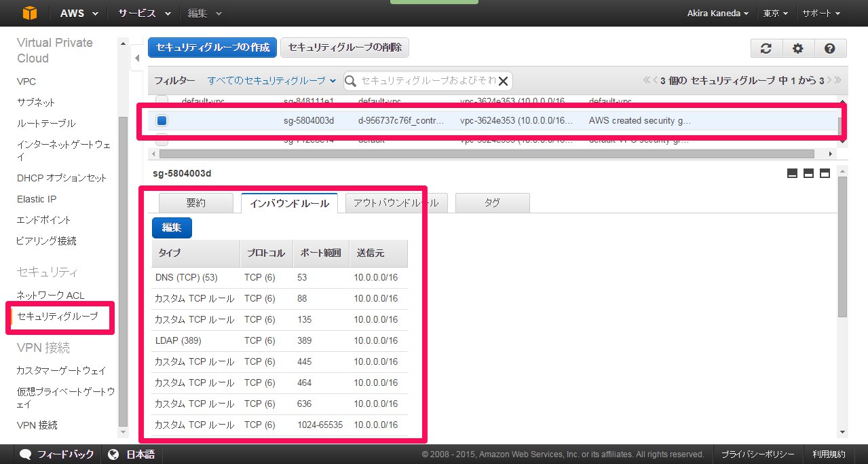The image size is (868, 464).
Task: Click the AWS orange cube logo
Action: (29, 13)
